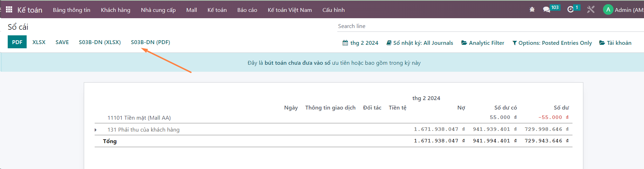Open Sổ nhật ký: All Journals filter

(x=420, y=43)
